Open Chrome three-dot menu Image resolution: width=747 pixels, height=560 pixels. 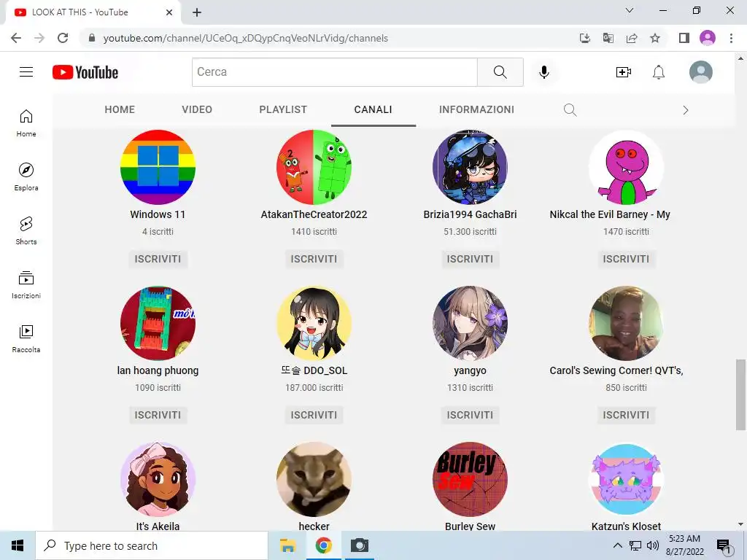coord(731,38)
